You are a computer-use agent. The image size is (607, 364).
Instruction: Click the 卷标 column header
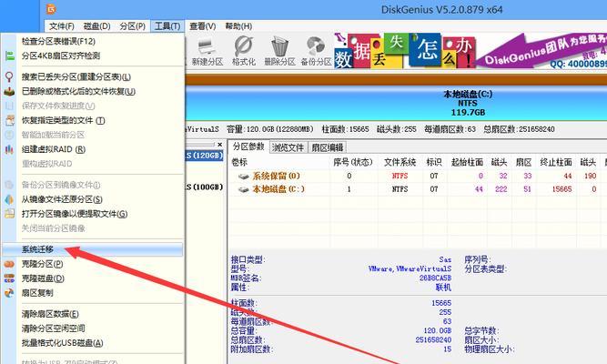239,162
